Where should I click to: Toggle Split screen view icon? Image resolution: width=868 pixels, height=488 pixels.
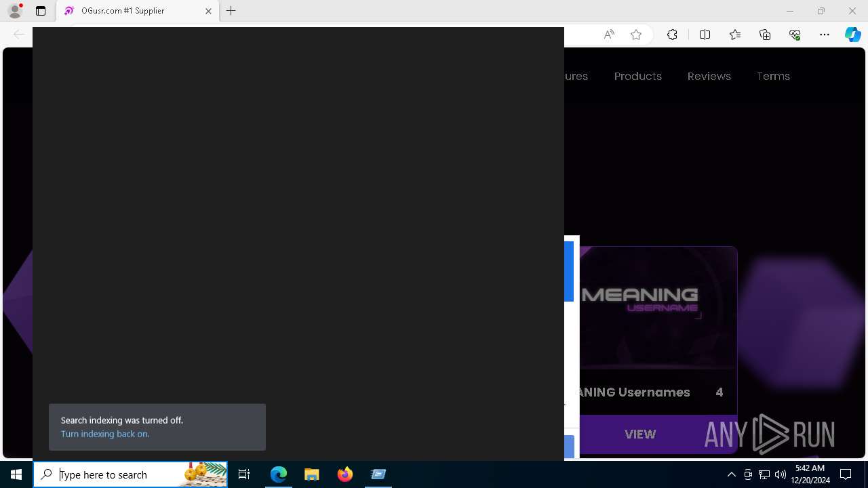pos(705,35)
